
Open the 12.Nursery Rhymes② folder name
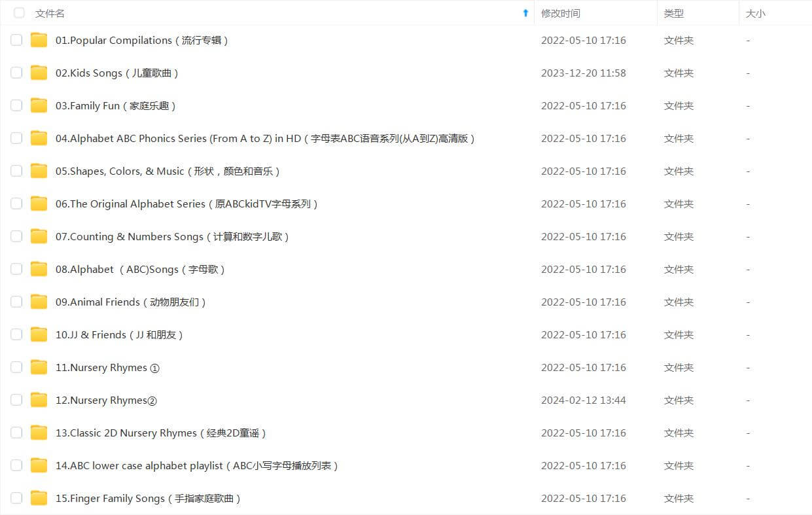click(x=106, y=400)
